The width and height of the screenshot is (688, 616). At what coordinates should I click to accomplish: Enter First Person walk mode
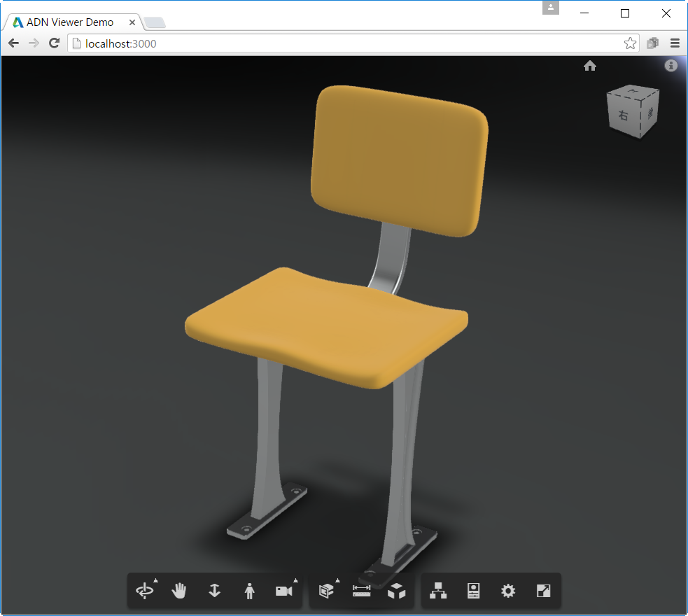coord(249,591)
